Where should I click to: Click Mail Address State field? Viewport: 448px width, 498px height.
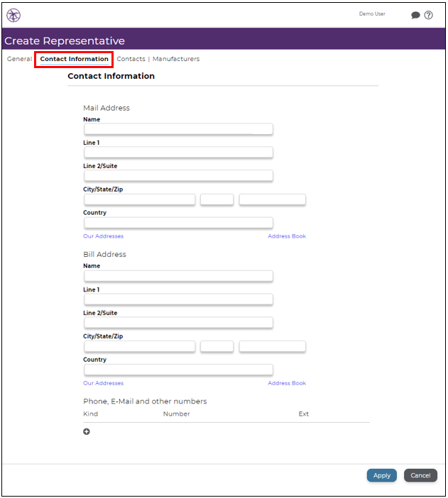(x=217, y=199)
